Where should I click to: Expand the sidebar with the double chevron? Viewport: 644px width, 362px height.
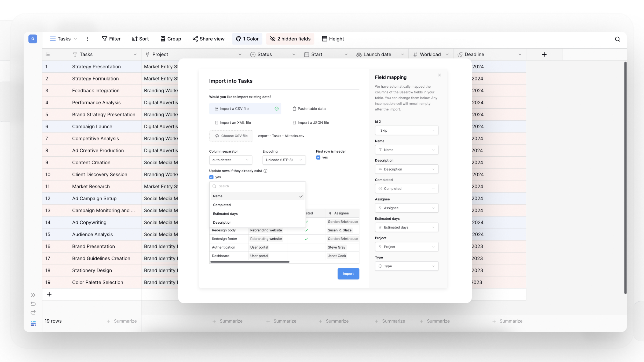point(33,295)
